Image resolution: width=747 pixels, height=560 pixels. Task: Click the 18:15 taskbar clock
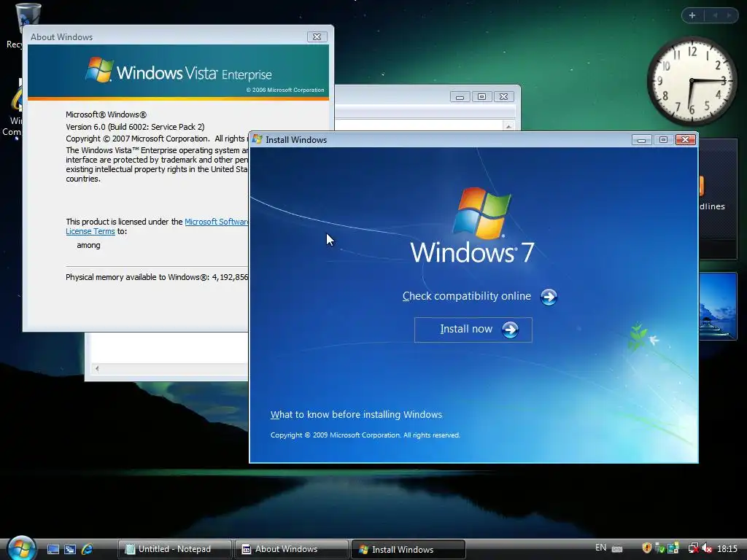[727, 549]
